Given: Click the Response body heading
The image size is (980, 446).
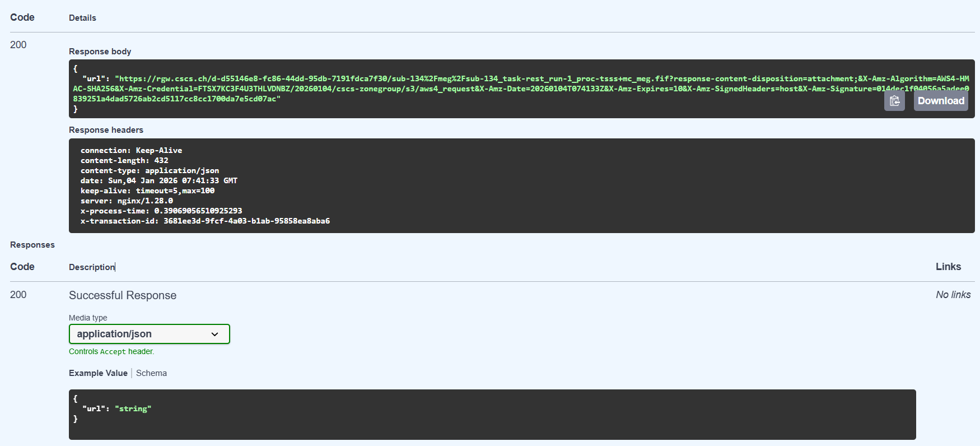Looking at the screenshot, I should point(100,52).
